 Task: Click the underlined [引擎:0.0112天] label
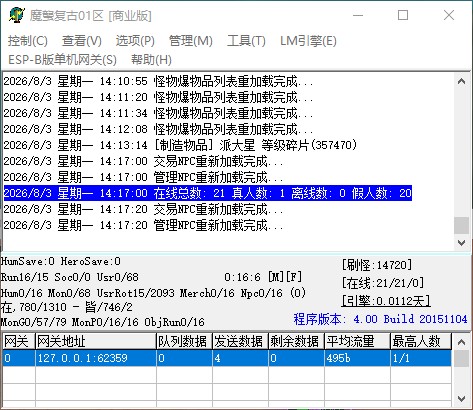point(386,301)
